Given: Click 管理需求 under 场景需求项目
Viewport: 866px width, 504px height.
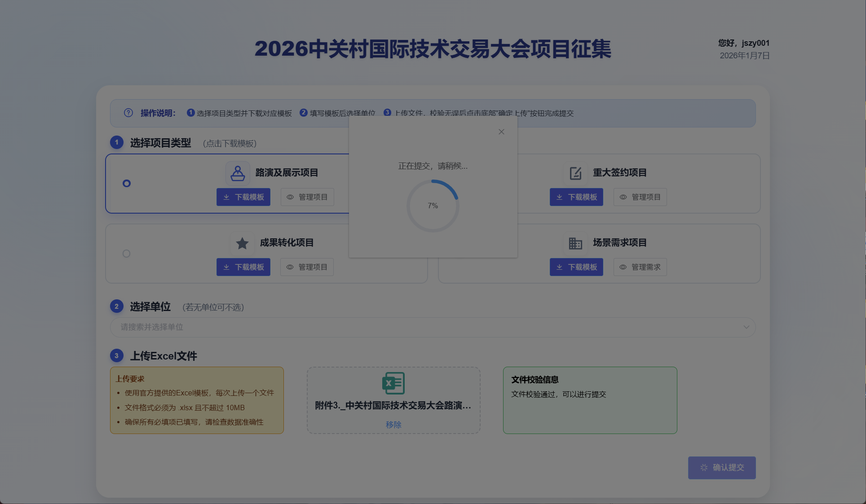Looking at the screenshot, I should point(640,267).
